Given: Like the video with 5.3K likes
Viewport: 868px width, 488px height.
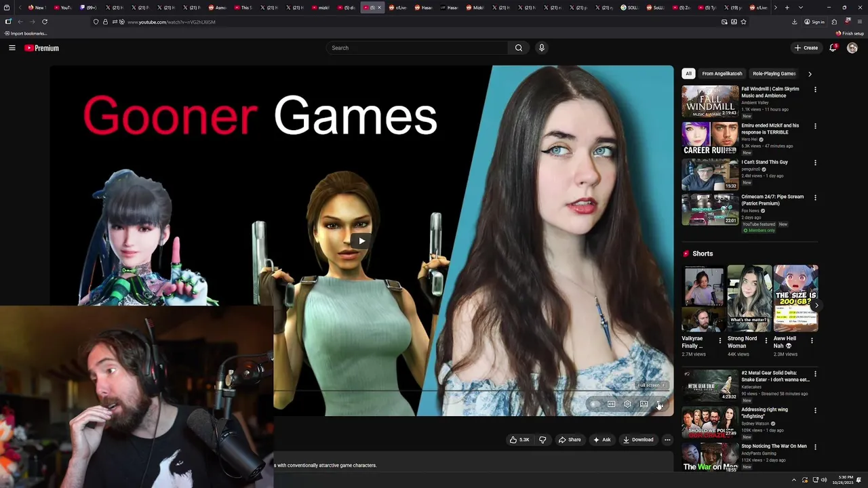Looking at the screenshot, I should tap(519, 440).
